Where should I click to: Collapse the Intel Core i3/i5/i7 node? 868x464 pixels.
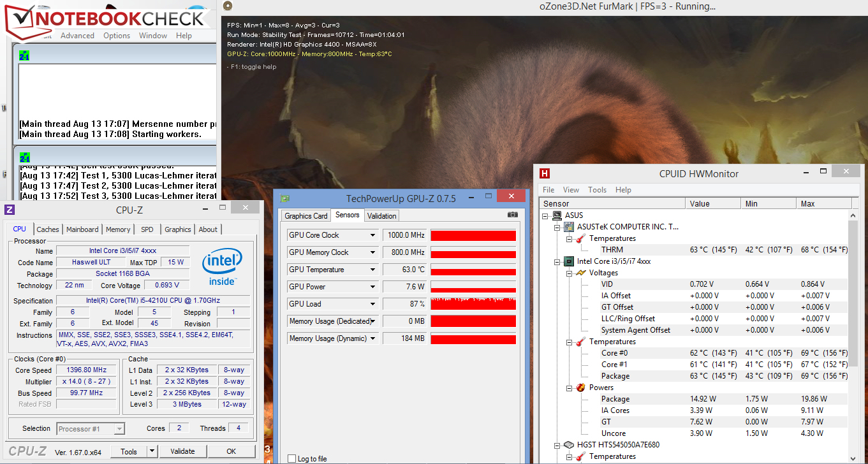tap(557, 261)
